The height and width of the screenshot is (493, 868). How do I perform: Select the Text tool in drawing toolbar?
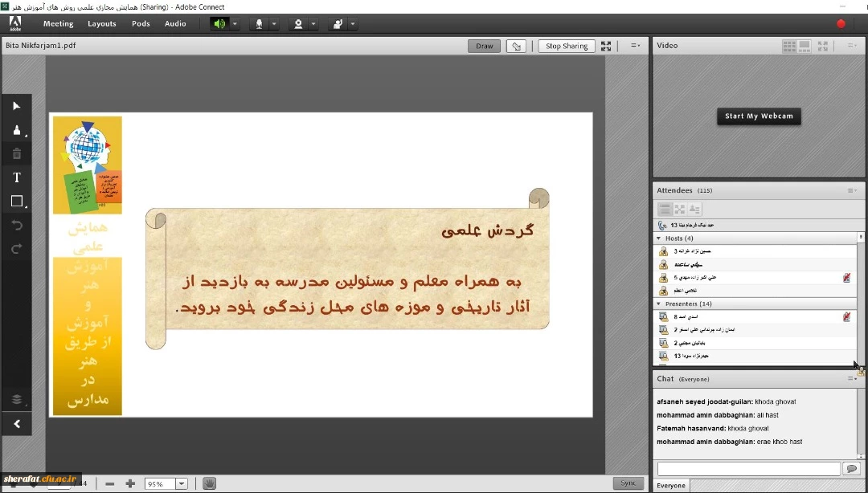tap(16, 177)
